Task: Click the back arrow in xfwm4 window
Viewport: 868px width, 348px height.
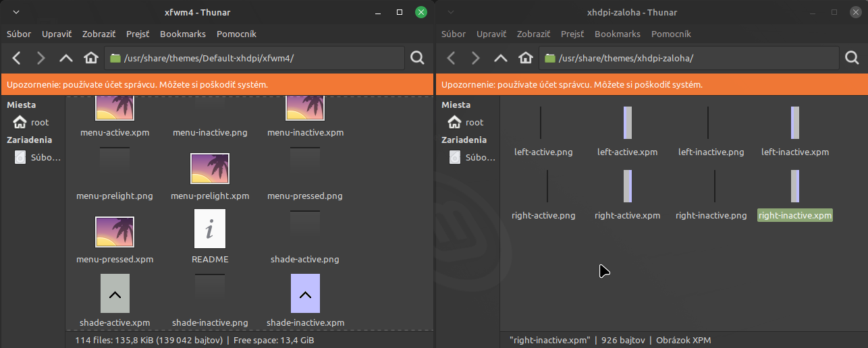Action: pos(17,59)
